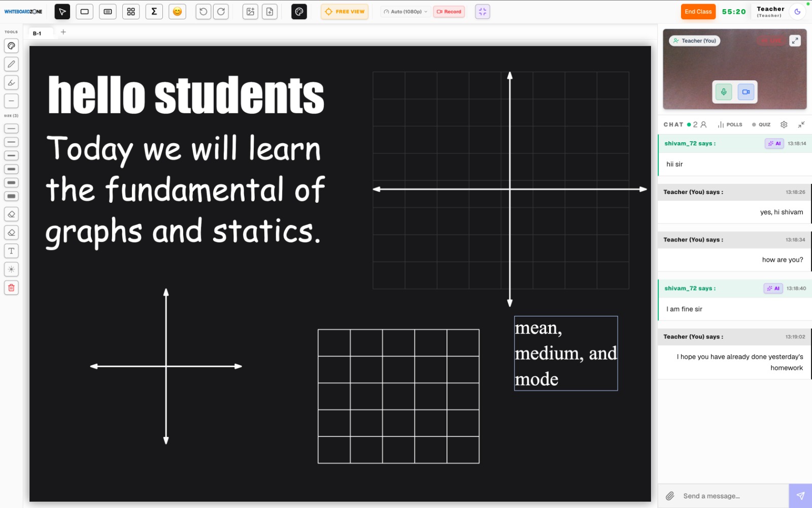Choose the filled rectangle tool in the top toolbar
812x508 pixels.
point(108,12)
